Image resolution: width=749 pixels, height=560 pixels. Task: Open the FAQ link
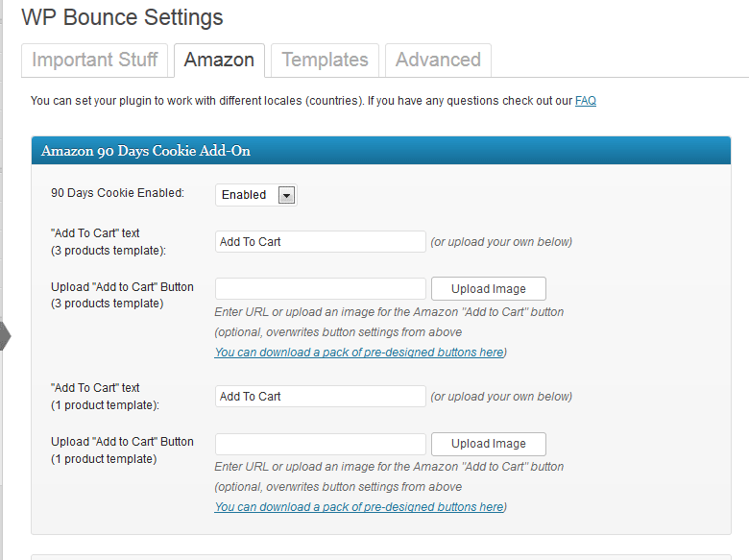(586, 101)
